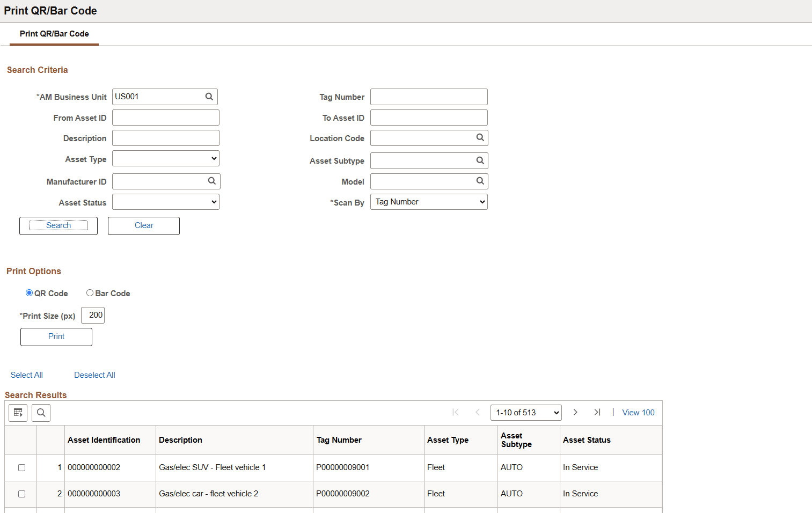Go to previous page of results
Image resolution: width=812 pixels, height=513 pixels.
coord(477,412)
